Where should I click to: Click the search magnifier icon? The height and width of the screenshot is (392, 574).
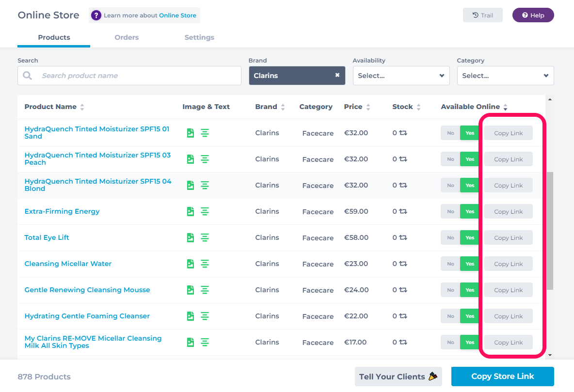(x=28, y=76)
